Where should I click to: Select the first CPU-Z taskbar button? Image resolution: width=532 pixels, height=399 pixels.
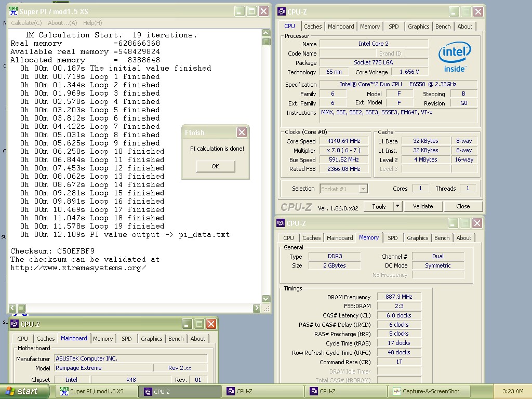tap(180, 391)
